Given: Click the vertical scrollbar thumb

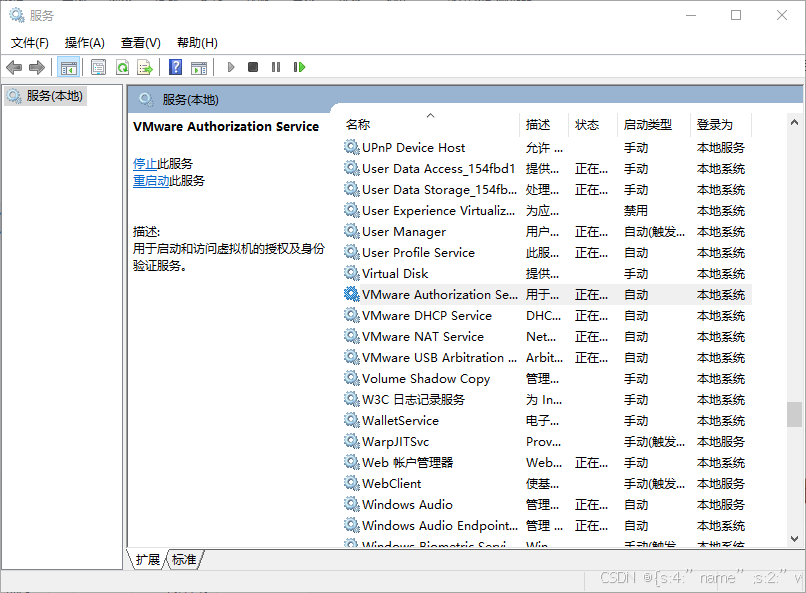Looking at the screenshot, I should coord(794,414).
